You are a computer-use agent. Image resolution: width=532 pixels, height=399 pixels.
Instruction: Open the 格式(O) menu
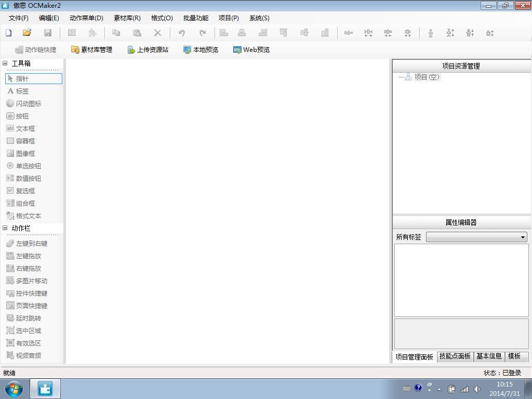tap(162, 18)
